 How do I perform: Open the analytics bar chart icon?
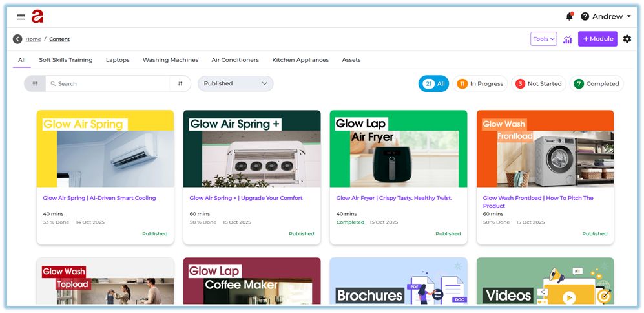click(x=567, y=39)
